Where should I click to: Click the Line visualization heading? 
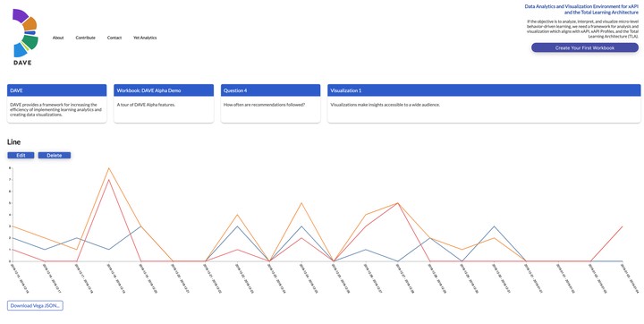click(x=13, y=142)
